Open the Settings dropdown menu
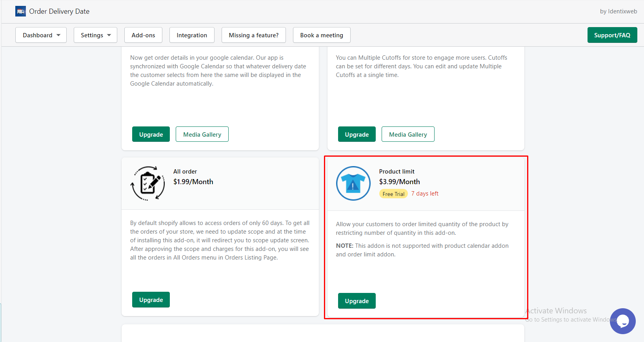This screenshot has height=342, width=644. 95,35
